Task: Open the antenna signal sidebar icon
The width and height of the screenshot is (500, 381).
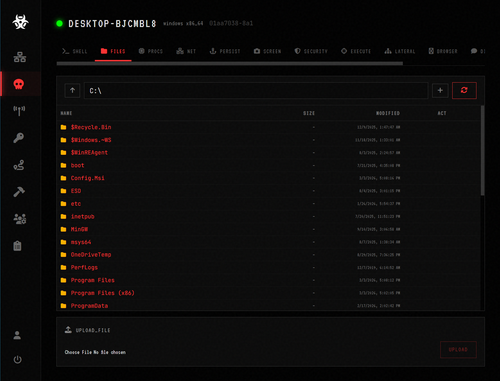Action: (19, 110)
